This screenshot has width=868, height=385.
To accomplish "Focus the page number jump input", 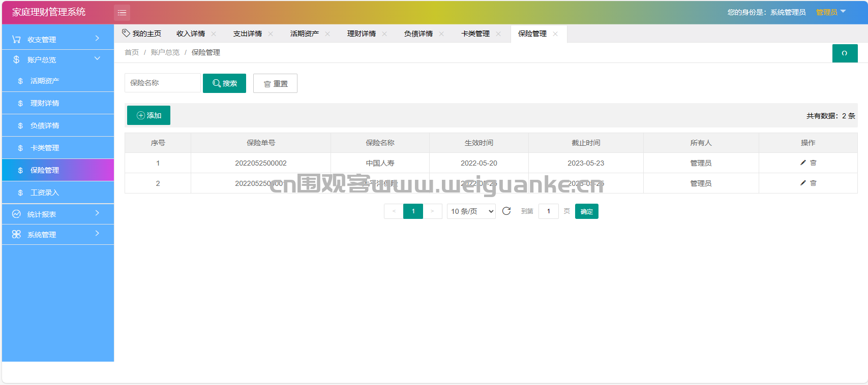I will [x=549, y=211].
